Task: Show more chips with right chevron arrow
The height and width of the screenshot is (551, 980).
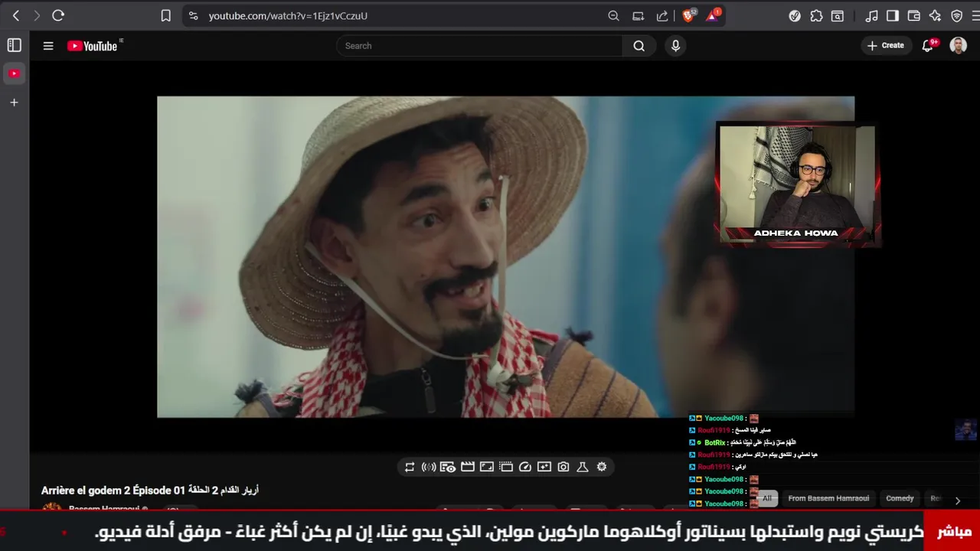Action: pos(957,500)
